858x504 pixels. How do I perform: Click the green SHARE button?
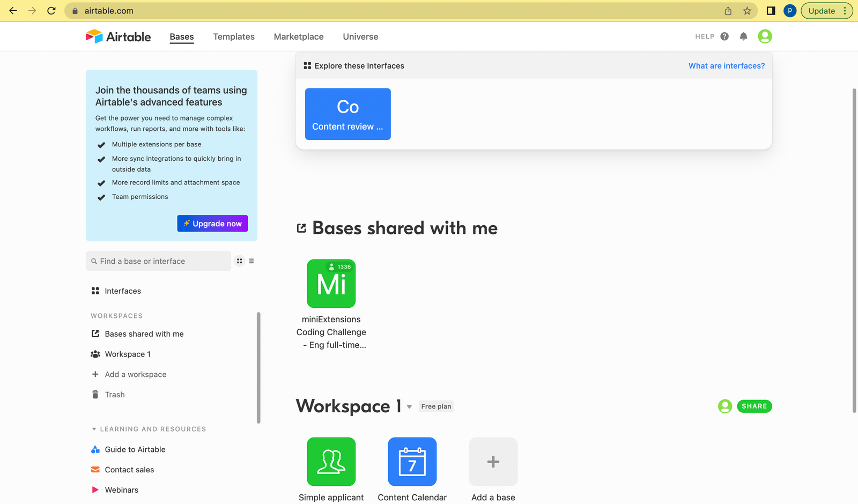pos(755,406)
